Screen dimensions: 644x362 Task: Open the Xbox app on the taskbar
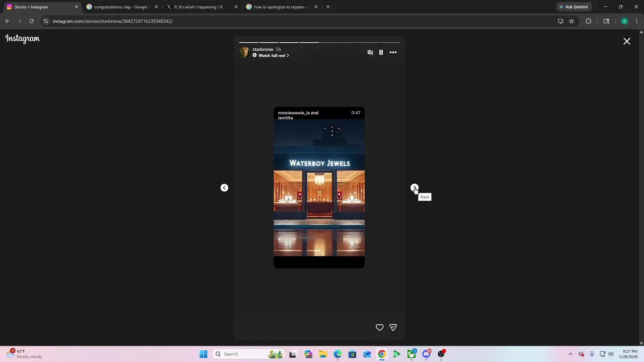tap(412, 354)
